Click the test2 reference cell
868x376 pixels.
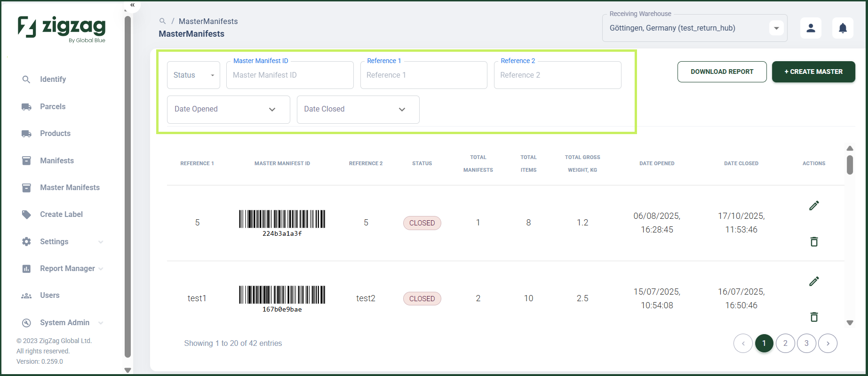tap(366, 298)
